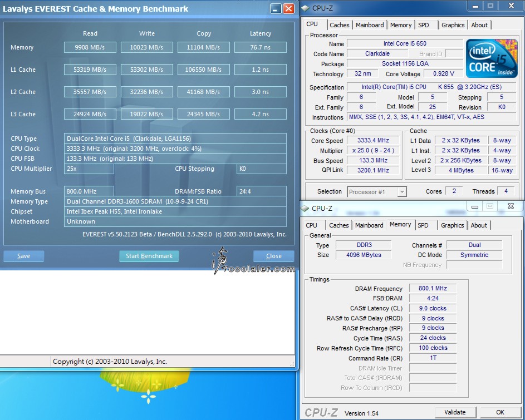The height and width of the screenshot is (420, 525).
Task: Click the CPU-Z title icon in the Processor window
Action: click(x=305, y=8)
